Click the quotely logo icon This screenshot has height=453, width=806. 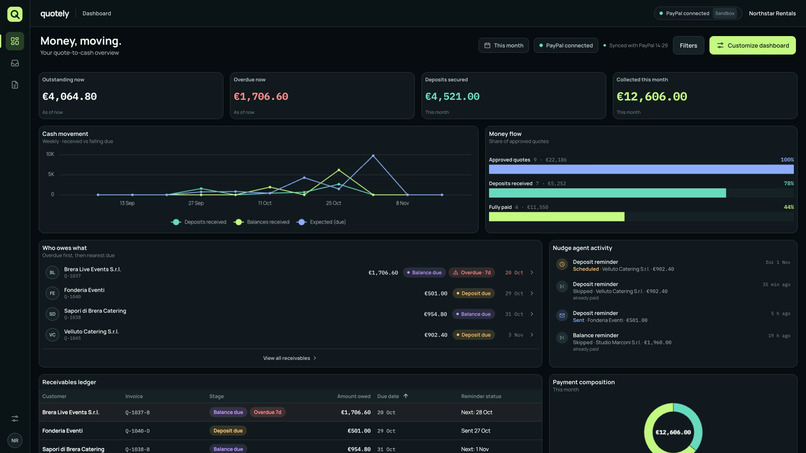click(x=14, y=14)
